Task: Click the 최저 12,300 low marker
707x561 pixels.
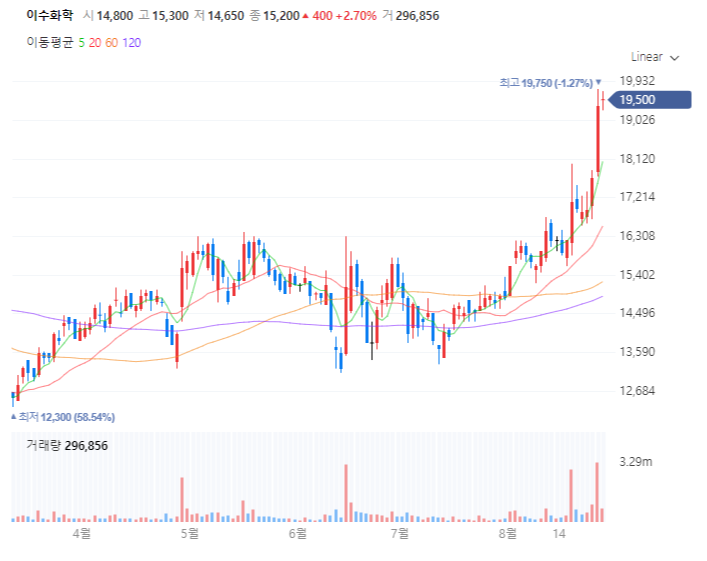Action: 63,417
